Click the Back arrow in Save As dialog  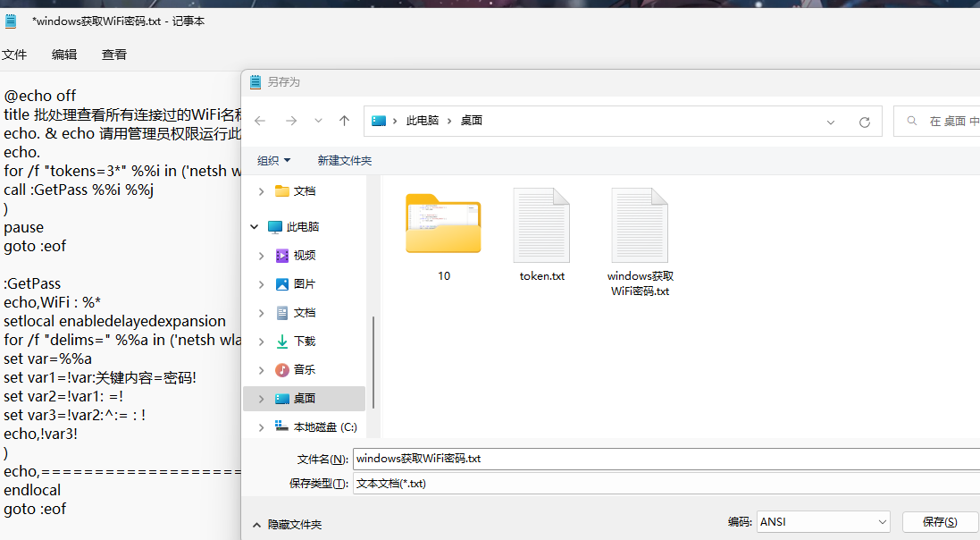(x=260, y=121)
